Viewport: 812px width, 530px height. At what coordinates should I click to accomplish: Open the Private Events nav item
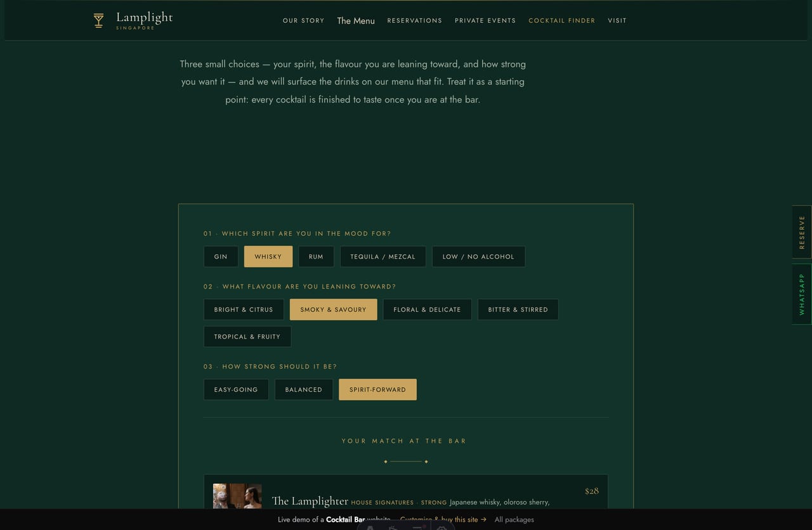pyautogui.click(x=485, y=21)
